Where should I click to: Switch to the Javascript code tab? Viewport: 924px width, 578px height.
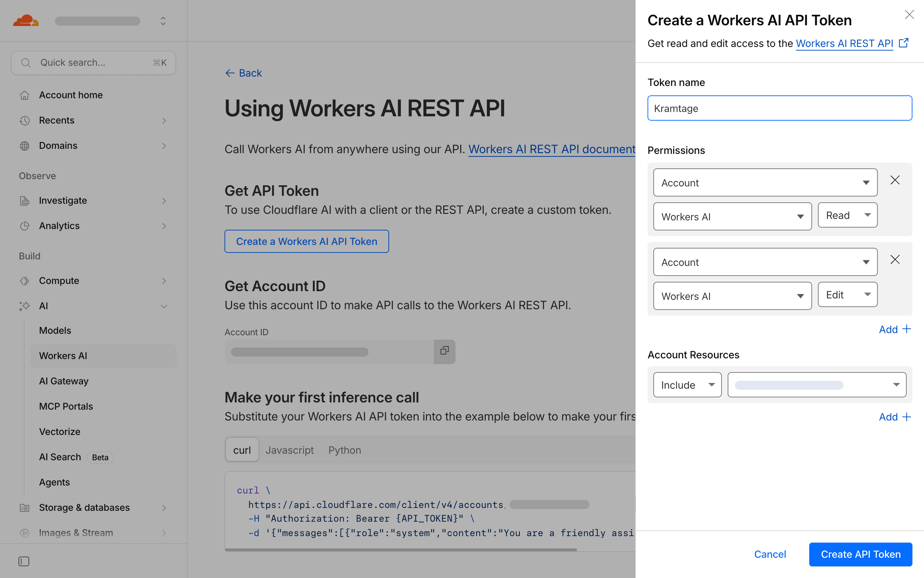pos(290,450)
